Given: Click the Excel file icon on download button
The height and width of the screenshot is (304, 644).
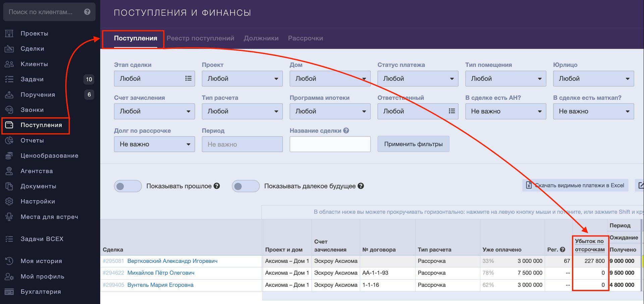Looking at the screenshot, I should (529, 185).
